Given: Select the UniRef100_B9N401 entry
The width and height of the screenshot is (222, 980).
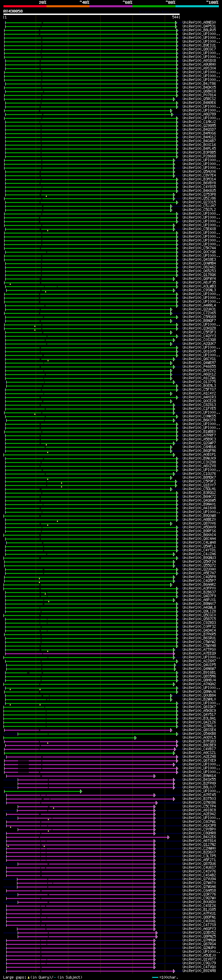Looking at the screenshot, I should point(199,504).
